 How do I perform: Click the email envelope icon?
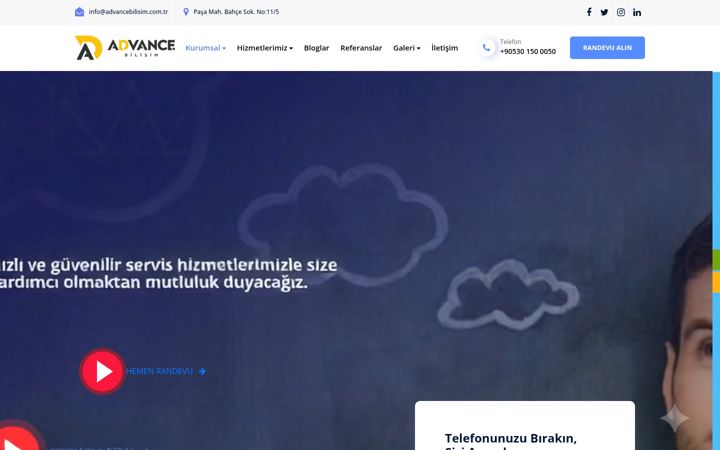pyautogui.click(x=79, y=12)
